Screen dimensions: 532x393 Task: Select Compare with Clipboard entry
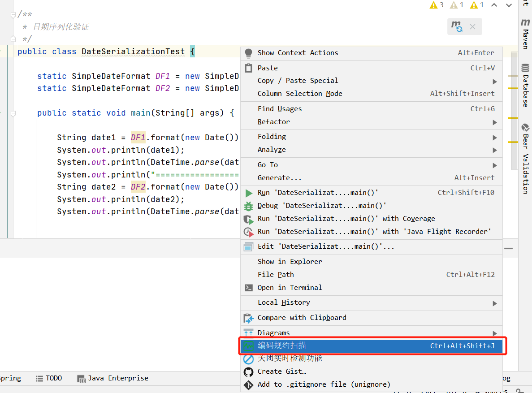372,318
